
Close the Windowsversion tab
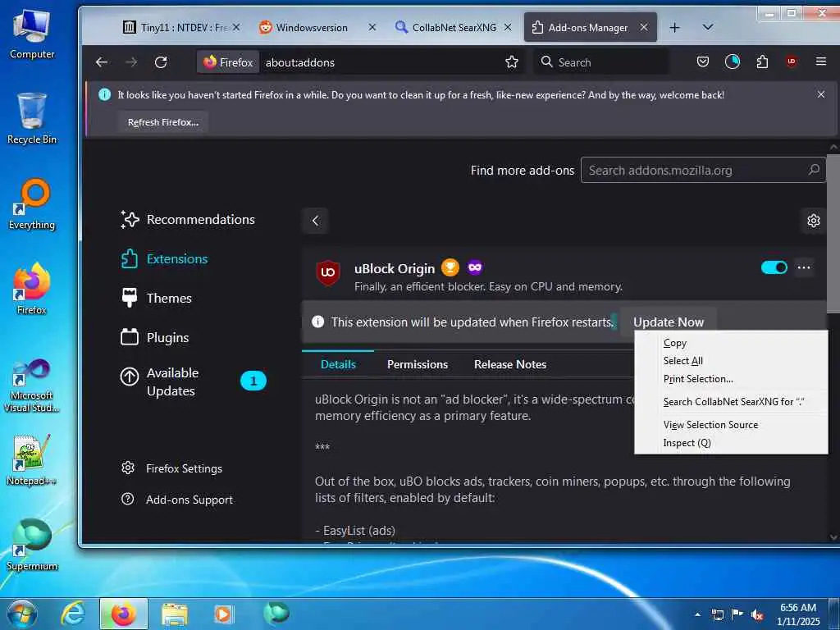(x=372, y=27)
